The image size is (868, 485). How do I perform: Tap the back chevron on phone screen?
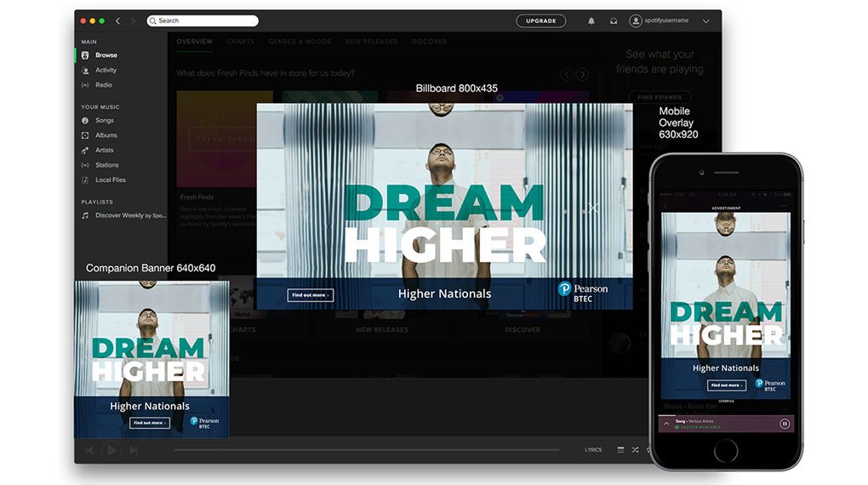coord(665,206)
